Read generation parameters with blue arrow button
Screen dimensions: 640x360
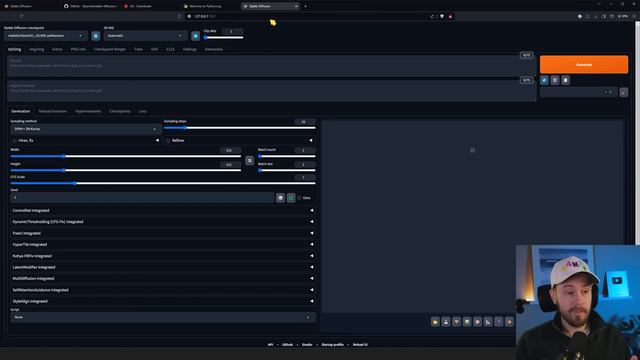pyautogui.click(x=544, y=80)
